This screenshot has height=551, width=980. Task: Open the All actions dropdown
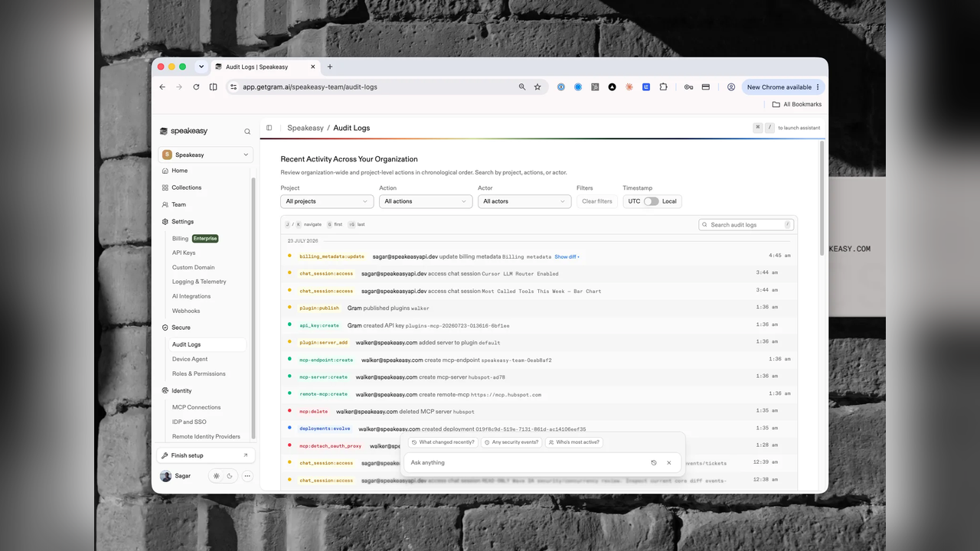[x=426, y=201]
